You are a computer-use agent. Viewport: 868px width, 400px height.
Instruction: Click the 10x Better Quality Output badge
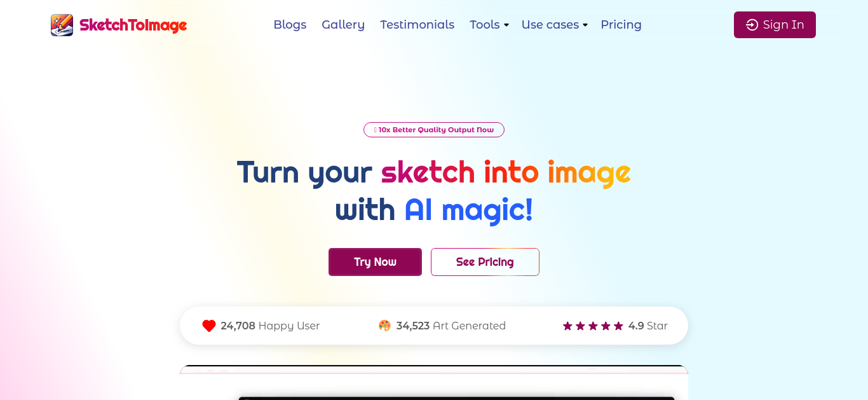(x=434, y=130)
